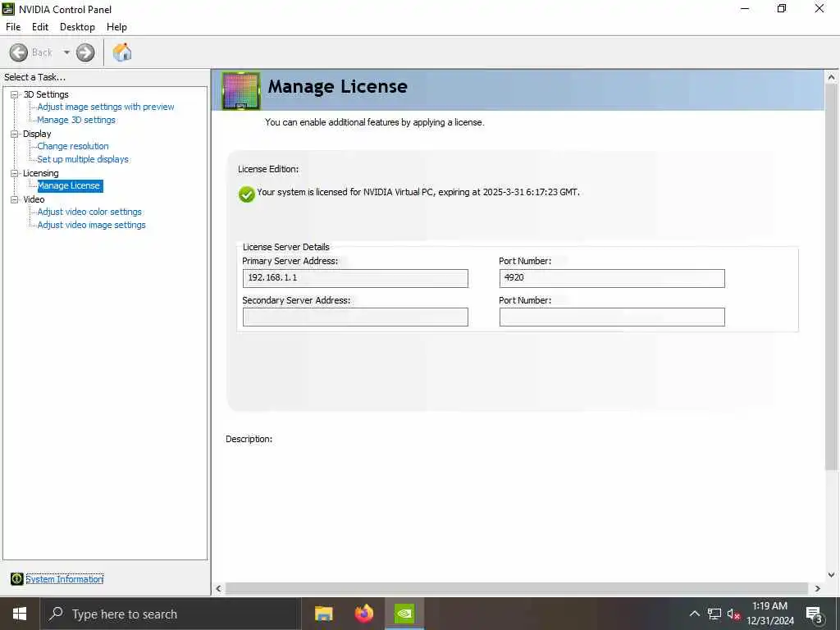Screen dimensions: 840x630
Task: Click the network tray icon
Action: point(714,614)
